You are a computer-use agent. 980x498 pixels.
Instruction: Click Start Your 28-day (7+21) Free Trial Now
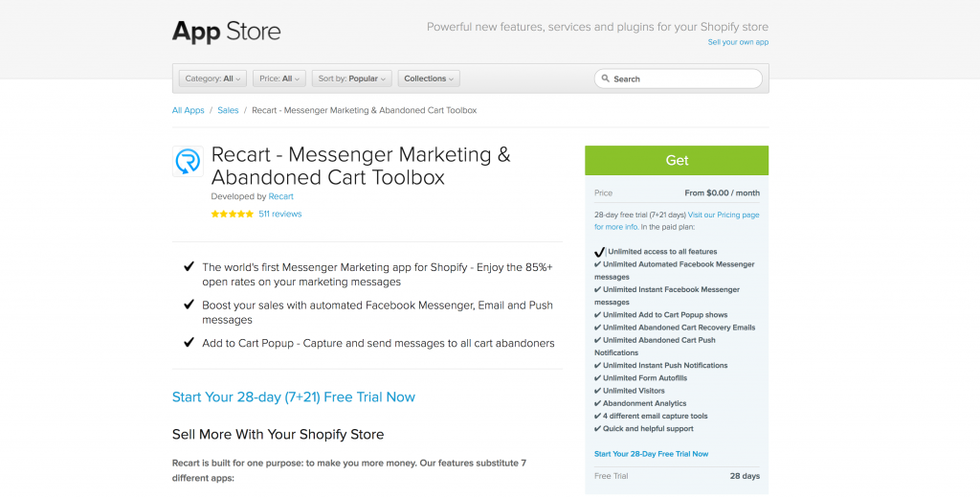[294, 397]
